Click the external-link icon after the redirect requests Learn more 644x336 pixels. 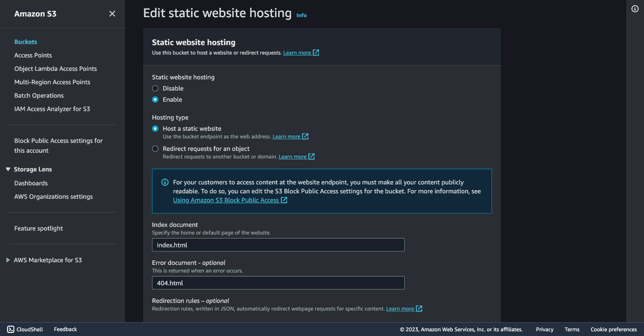point(312,156)
